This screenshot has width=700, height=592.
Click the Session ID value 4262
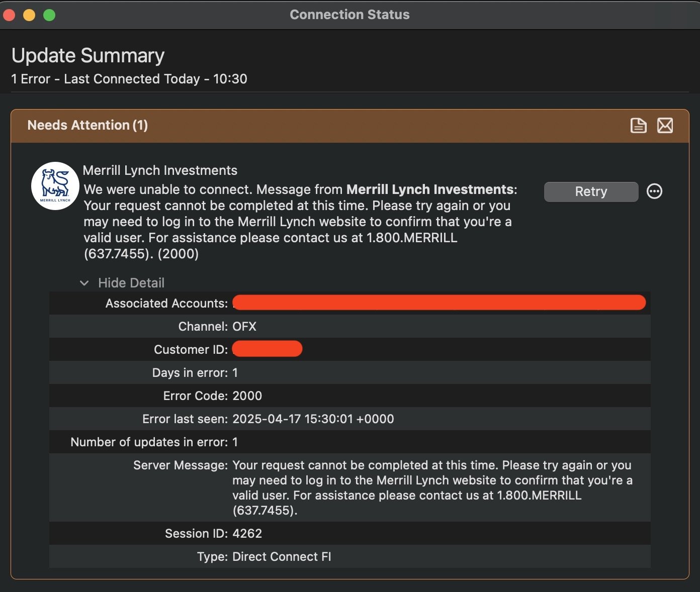(247, 534)
